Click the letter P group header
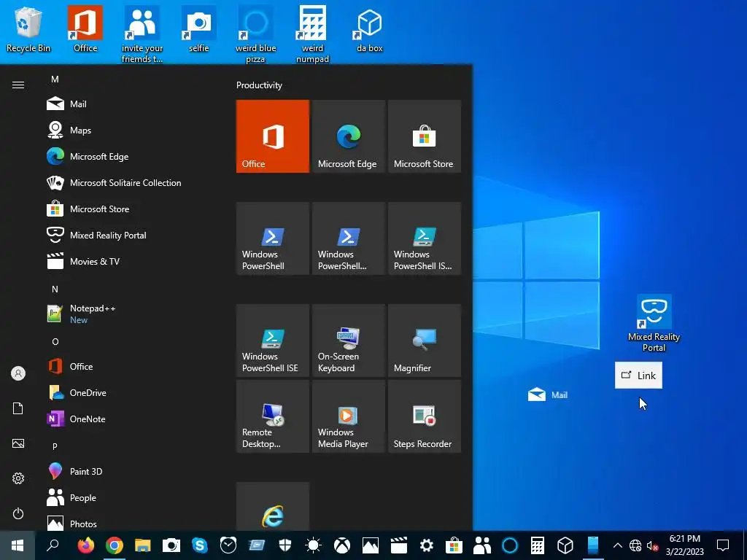Viewport: 747px width, 560px height. 55,447
